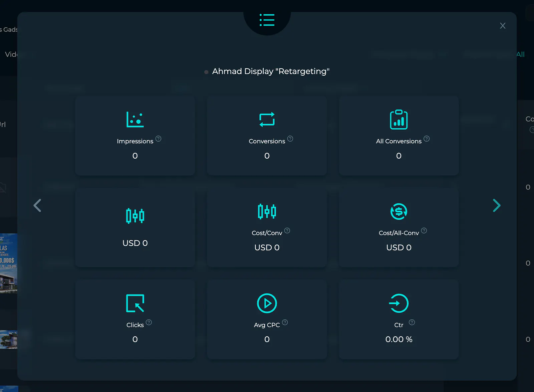This screenshot has width=534, height=392.
Task: Click the candlestick icon above USD 0 card
Action: [135, 216]
